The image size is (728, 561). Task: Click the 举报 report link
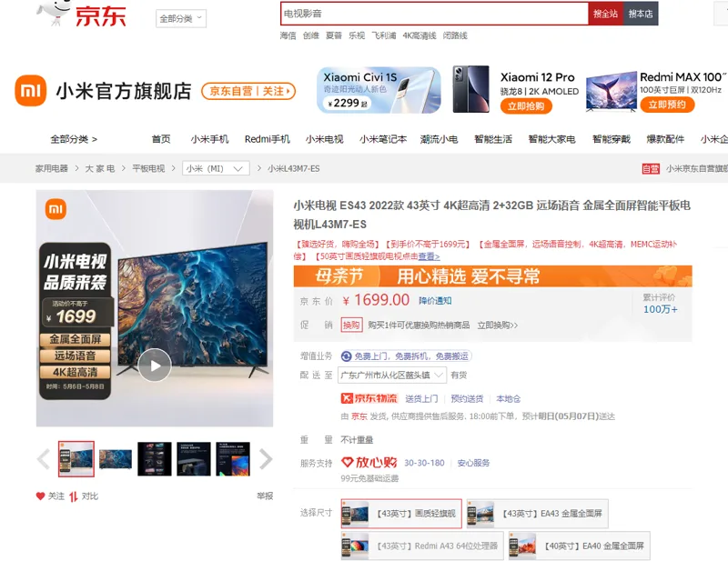265,496
